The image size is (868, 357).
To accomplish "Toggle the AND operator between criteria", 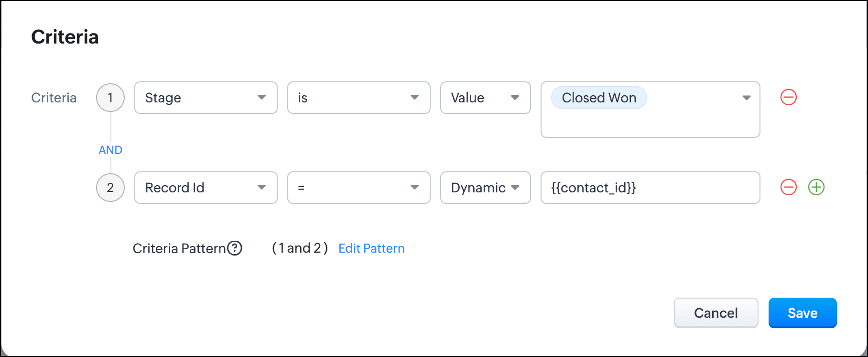I will (110, 150).
